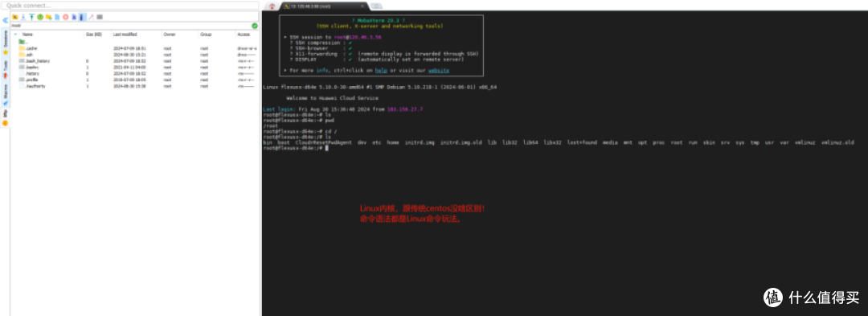Click the terminal cursor prompt line

coord(296,148)
